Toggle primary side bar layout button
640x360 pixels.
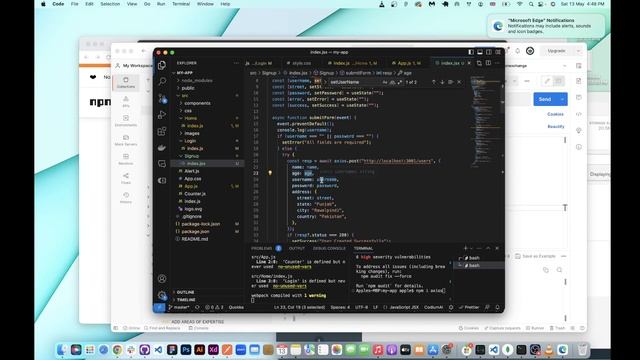(x=471, y=52)
